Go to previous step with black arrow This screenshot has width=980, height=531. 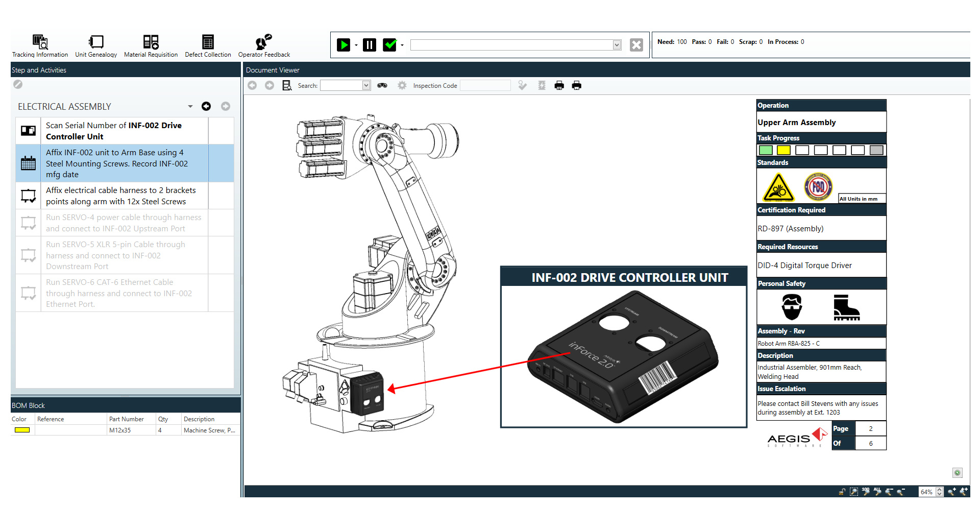pos(206,106)
